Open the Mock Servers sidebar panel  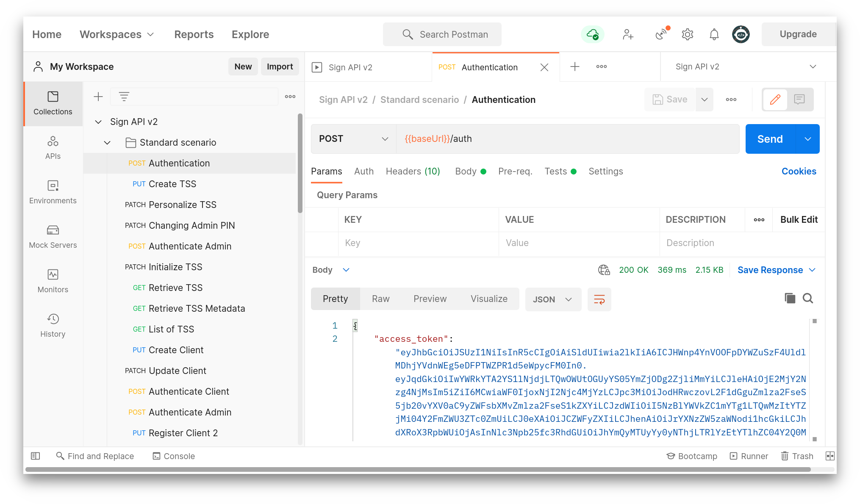pos(53,237)
